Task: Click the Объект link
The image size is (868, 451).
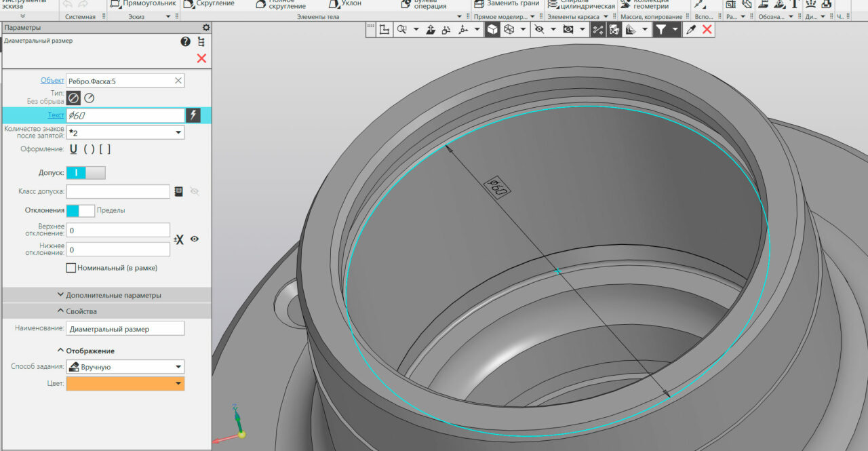Action: (52, 81)
